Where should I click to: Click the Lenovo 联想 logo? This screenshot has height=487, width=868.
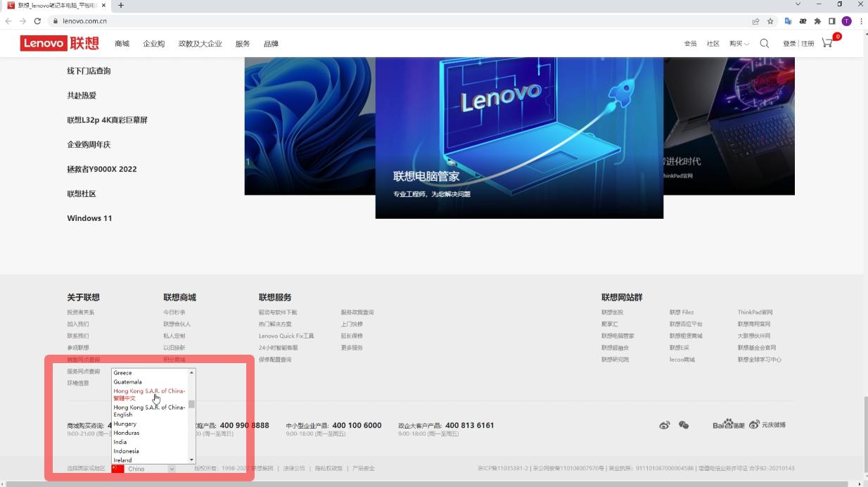pyautogui.click(x=58, y=43)
